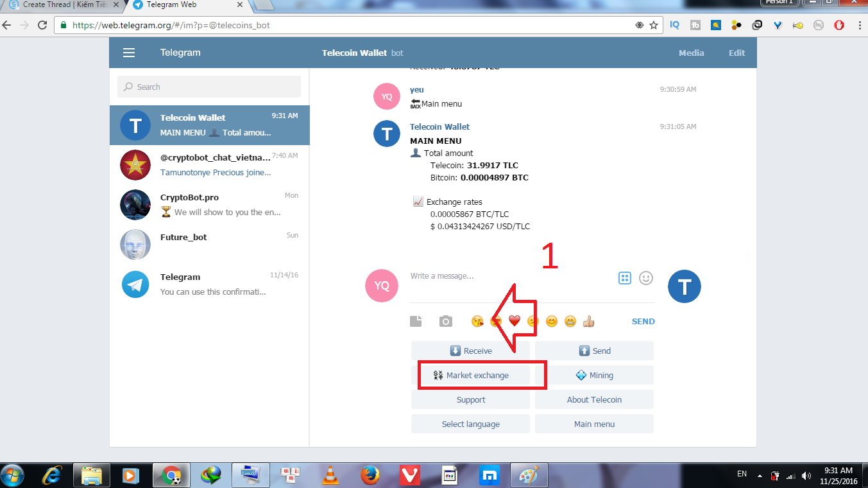Attach a photo with the camera icon
Viewport: 868px width, 488px height.
(446, 321)
